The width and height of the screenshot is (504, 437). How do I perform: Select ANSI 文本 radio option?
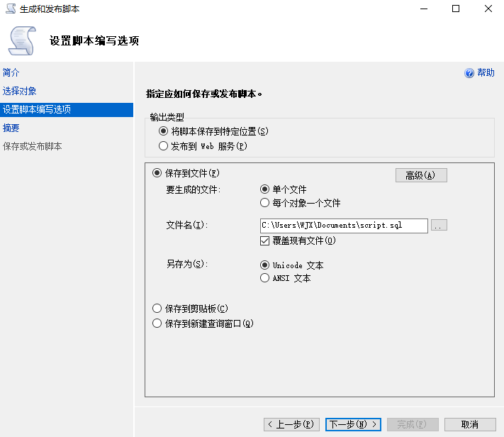[264, 277]
